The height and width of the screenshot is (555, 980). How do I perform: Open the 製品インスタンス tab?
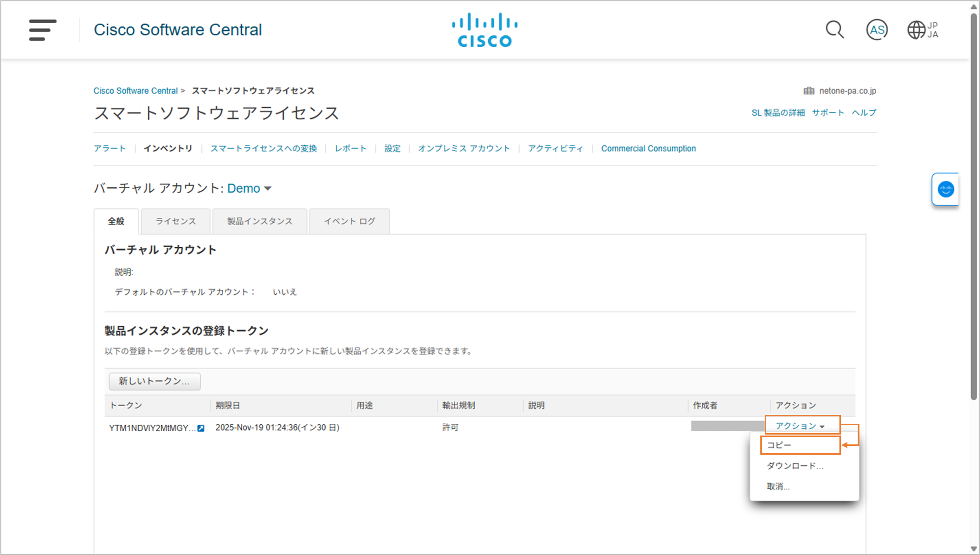pyautogui.click(x=259, y=221)
